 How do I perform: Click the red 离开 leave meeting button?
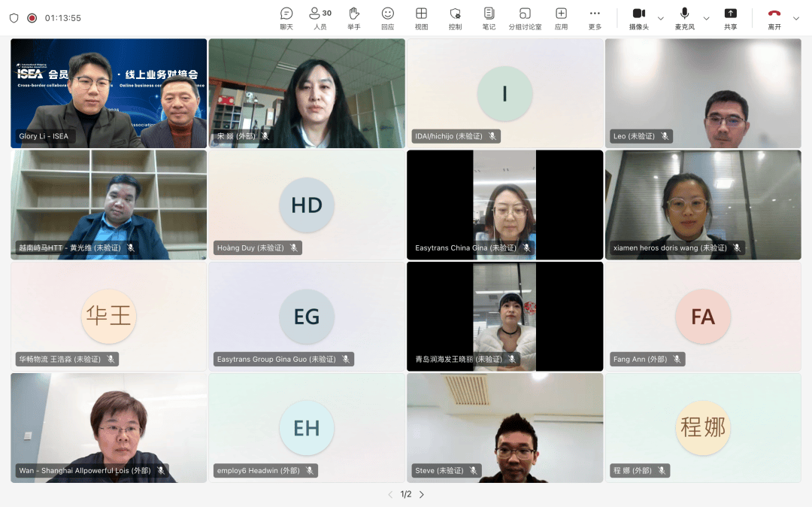pyautogui.click(x=774, y=18)
